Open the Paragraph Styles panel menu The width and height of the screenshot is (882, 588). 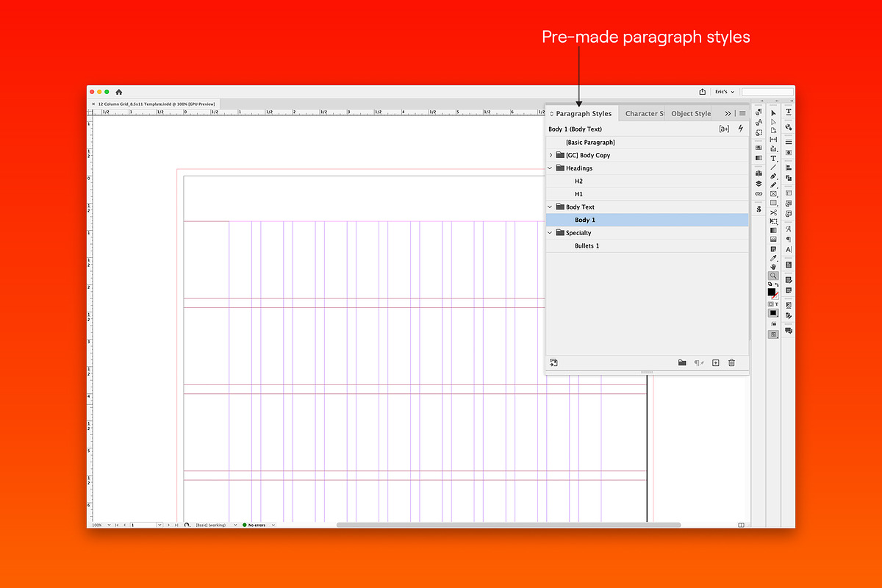(742, 114)
